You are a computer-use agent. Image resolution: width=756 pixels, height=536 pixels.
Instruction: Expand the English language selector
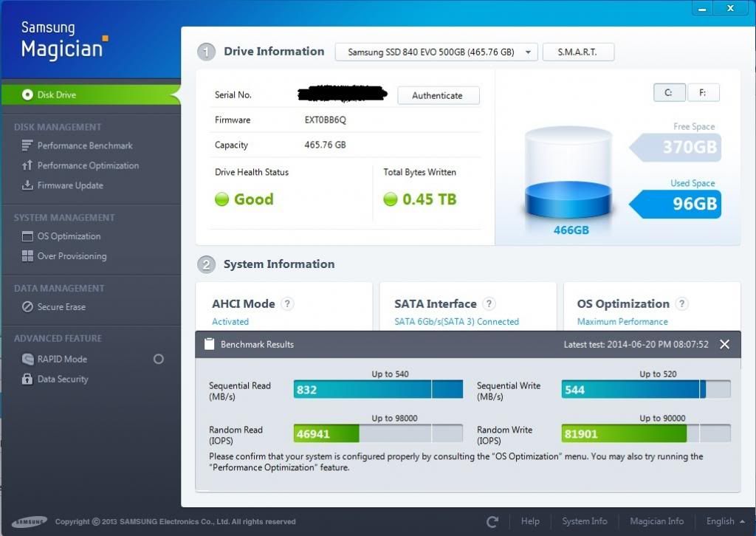click(724, 521)
